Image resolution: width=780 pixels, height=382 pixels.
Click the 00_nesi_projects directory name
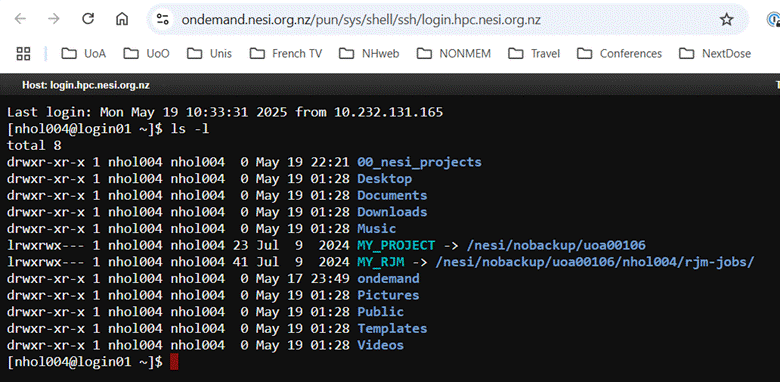point(419,162)
